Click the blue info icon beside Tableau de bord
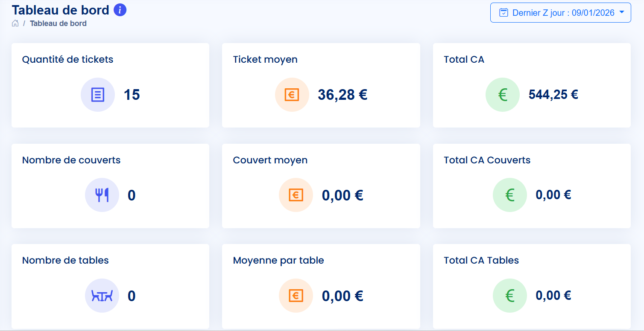The image size is (644, 331). [x=120, y=10]
